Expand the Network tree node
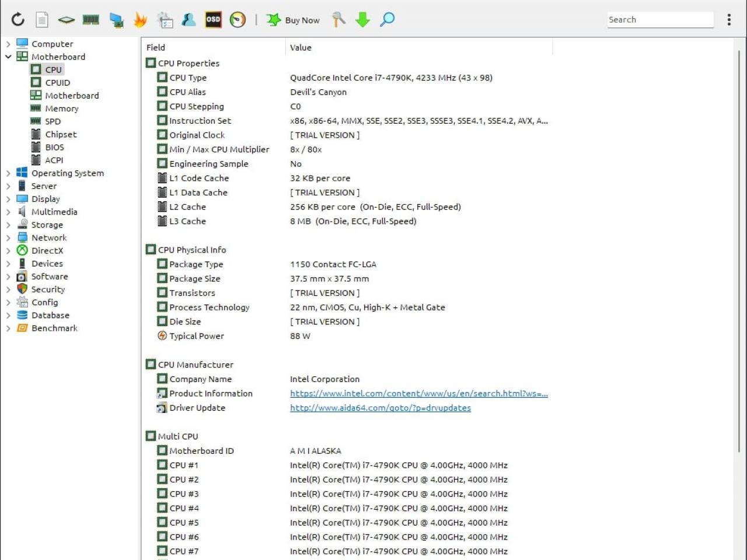747x560 pixels. coord(8,237)
